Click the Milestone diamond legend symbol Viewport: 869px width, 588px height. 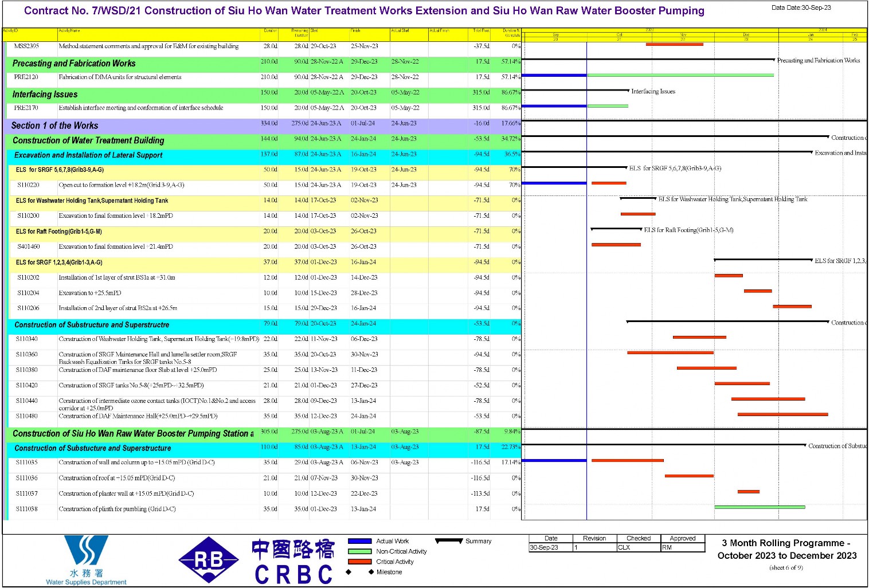click(x=359, y=572)
